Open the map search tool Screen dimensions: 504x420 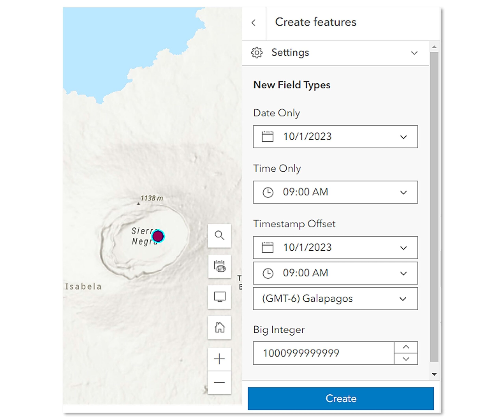pos(219,236)
